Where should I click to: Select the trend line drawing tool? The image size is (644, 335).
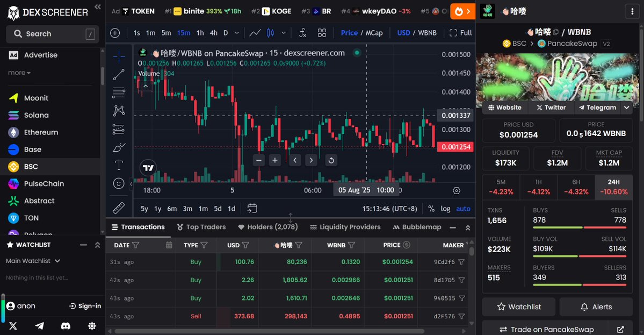[x=119, y=74]
